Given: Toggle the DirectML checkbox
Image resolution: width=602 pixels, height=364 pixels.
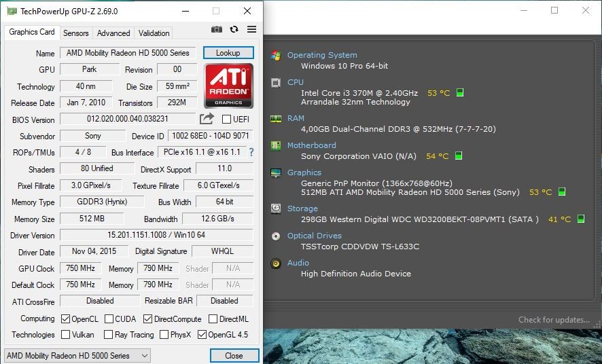Looking at the screenshot, I should click(x=213, y=318).
